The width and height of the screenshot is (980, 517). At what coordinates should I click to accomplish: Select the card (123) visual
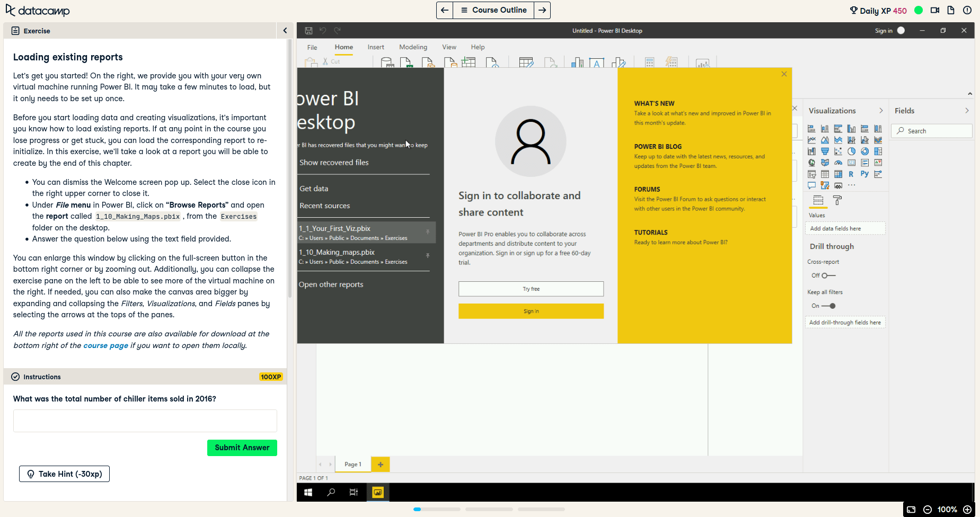(851, 163)
